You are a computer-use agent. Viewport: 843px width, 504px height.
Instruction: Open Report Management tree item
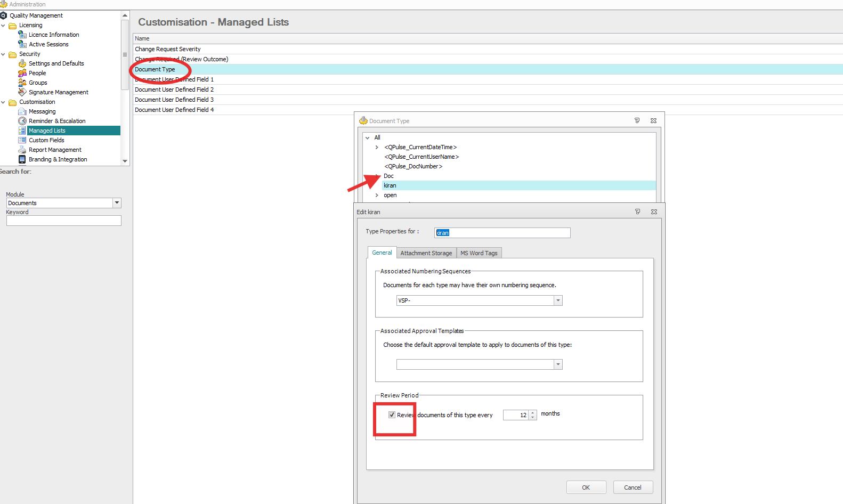55,150
